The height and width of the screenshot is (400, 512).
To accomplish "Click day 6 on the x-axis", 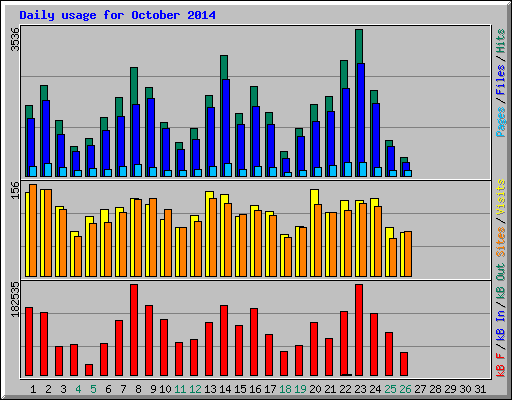I will tap(108, 389).
